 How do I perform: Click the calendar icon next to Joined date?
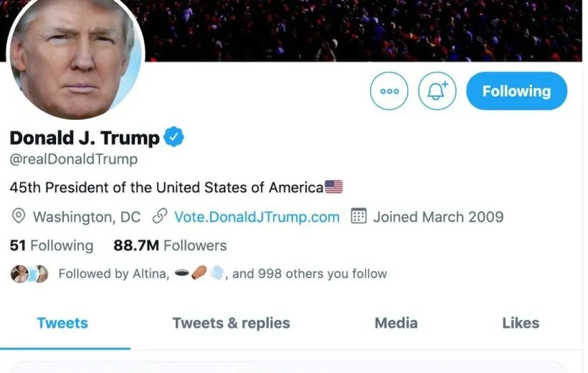click(359, 217)
